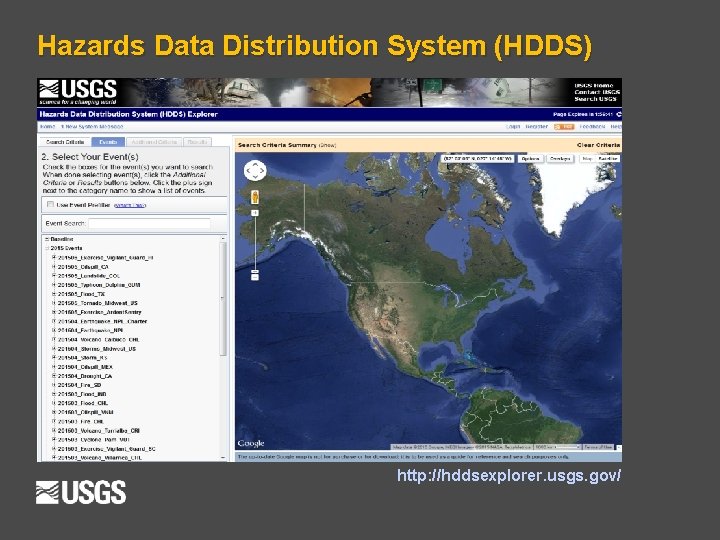Click the Home navigation link
This screenshot has width=720, height=540.
pyautogui.click(x=47, y=127)
